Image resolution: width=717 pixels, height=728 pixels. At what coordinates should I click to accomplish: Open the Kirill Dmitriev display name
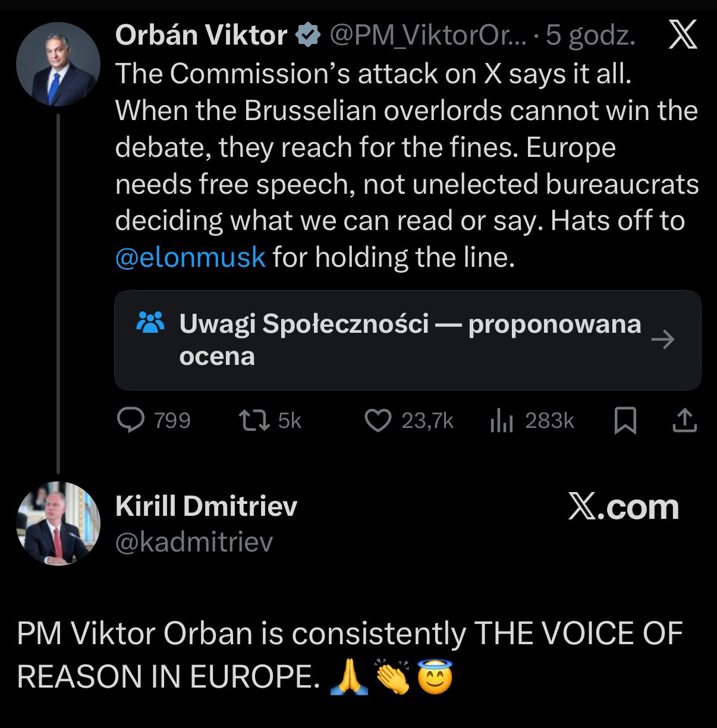pos(206,506)
